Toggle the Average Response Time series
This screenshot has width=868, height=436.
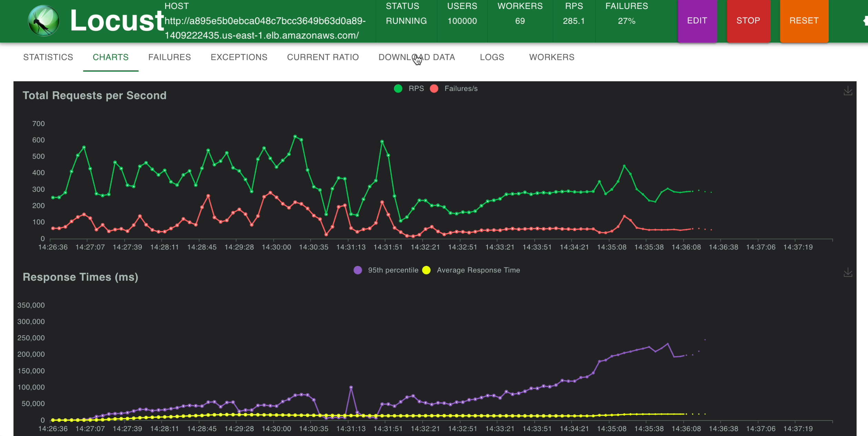[471, 270]
